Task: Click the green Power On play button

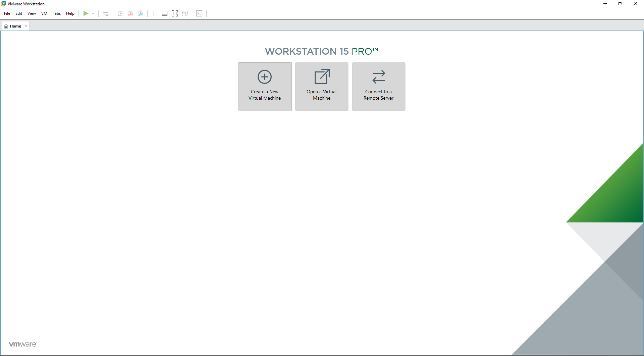Action: tap(86, 13)
